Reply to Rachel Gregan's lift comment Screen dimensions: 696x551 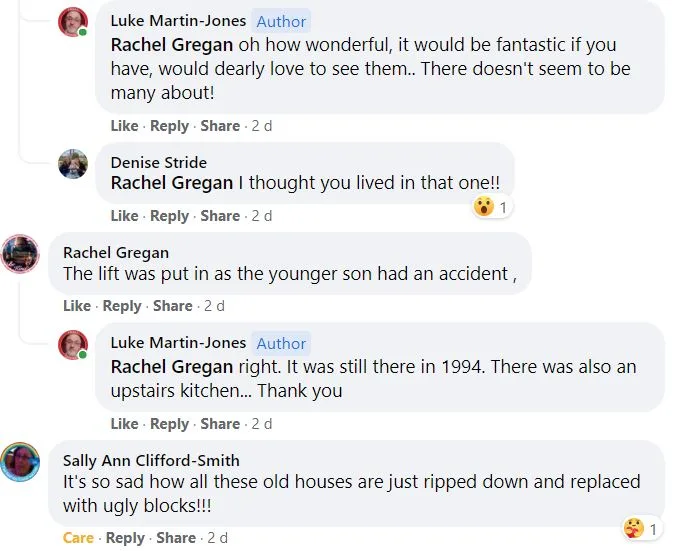tap(122, 306)
